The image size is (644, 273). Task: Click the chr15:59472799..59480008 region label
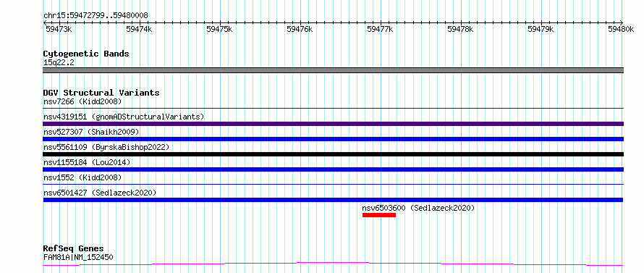[x=96, y=15]
